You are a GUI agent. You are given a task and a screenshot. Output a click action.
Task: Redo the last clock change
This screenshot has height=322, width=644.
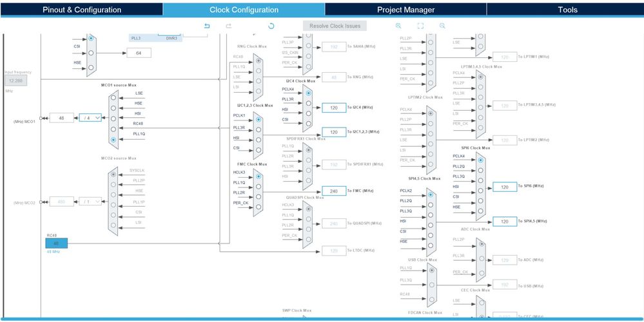pos(228,26)
